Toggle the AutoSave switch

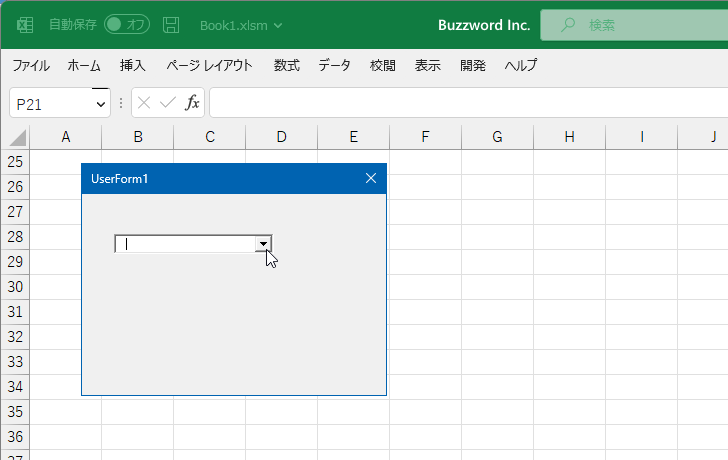tap(127, 25)
